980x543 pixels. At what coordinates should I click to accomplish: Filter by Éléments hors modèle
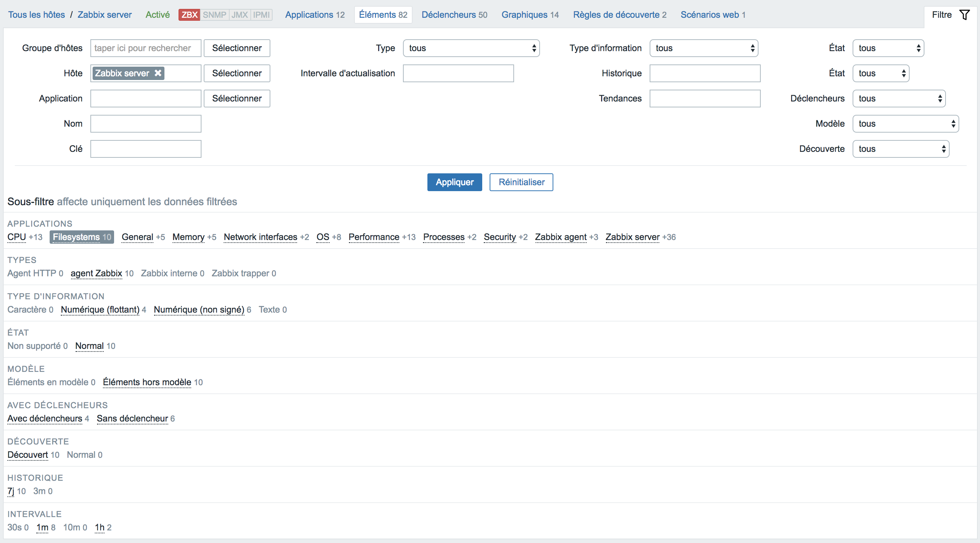click(147, 382)
